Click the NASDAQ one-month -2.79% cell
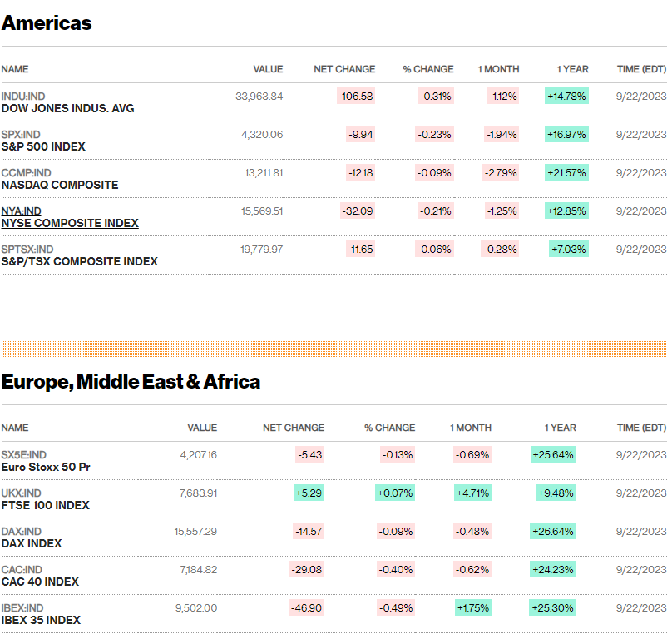This screenshot has width=672, height=639. (501, 172)
